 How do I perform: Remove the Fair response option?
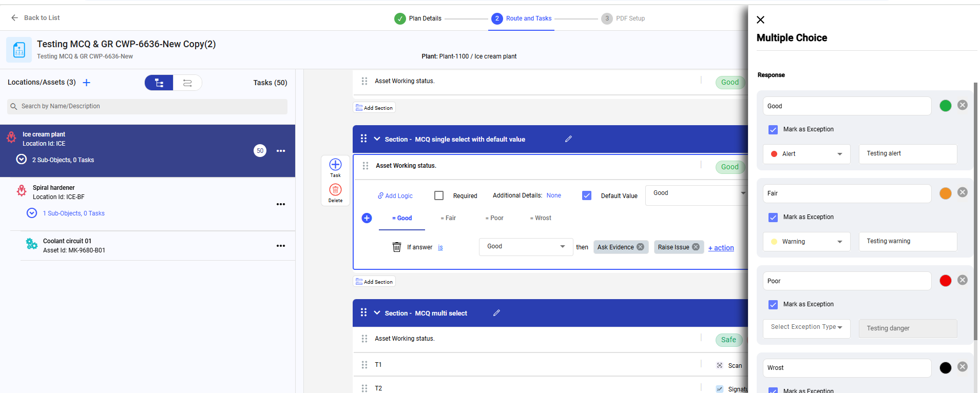(963, 192)
